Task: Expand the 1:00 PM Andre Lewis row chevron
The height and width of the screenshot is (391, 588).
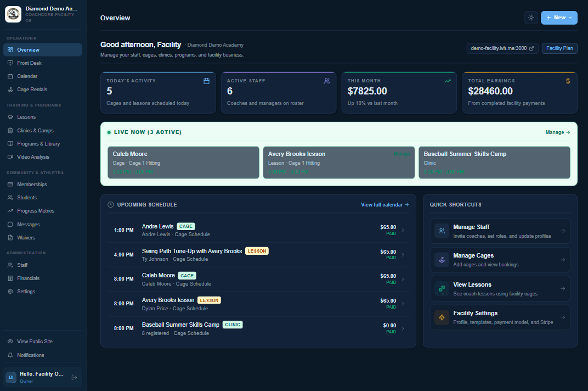Action: coord(403,230)
